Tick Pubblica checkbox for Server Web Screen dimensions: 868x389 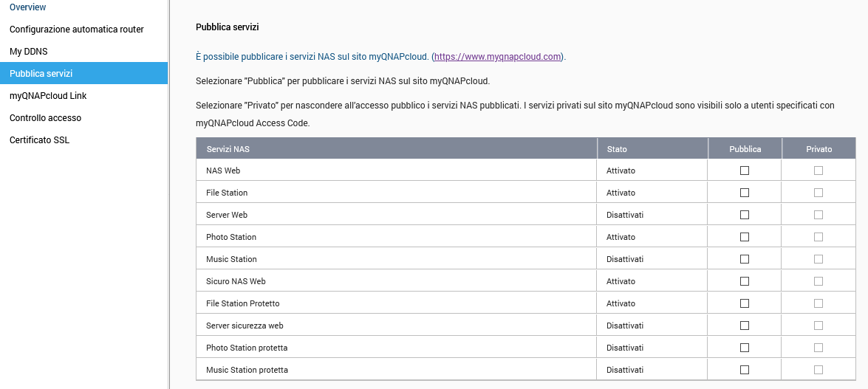[745, 215]
